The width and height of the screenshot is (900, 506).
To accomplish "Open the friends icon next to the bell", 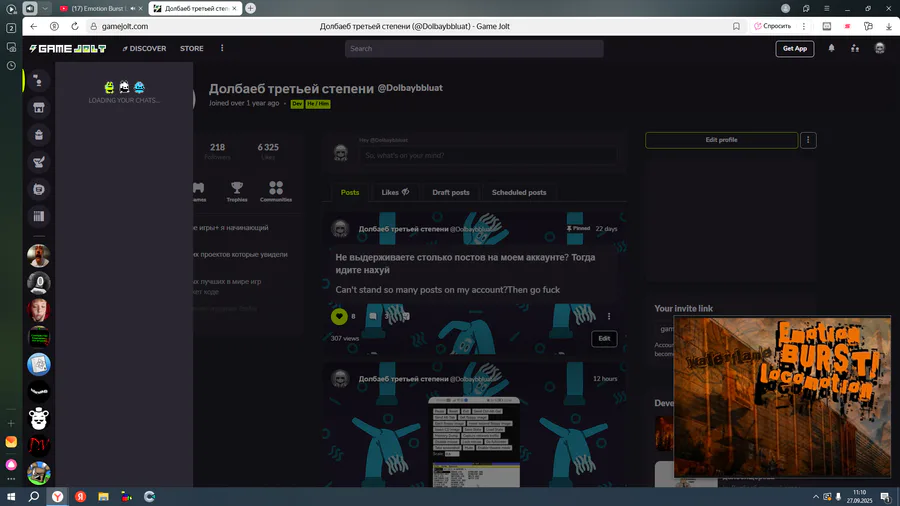I will point(855,48).
